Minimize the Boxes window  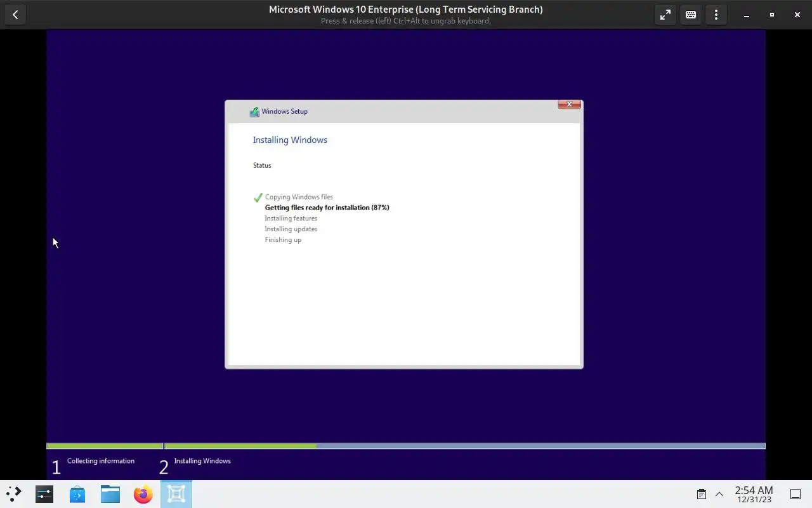(x=747, y=15)
